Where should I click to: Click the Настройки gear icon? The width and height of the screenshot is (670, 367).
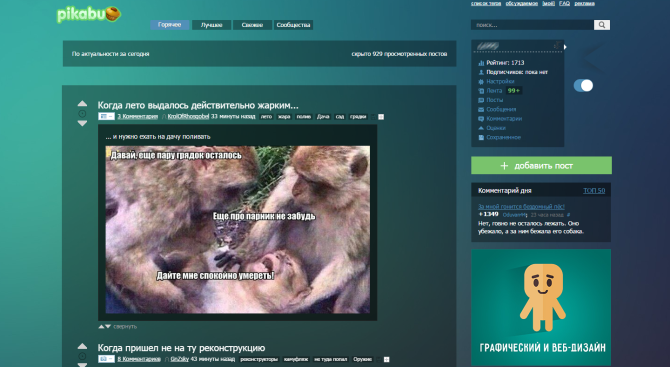click(x=481, y=82)
